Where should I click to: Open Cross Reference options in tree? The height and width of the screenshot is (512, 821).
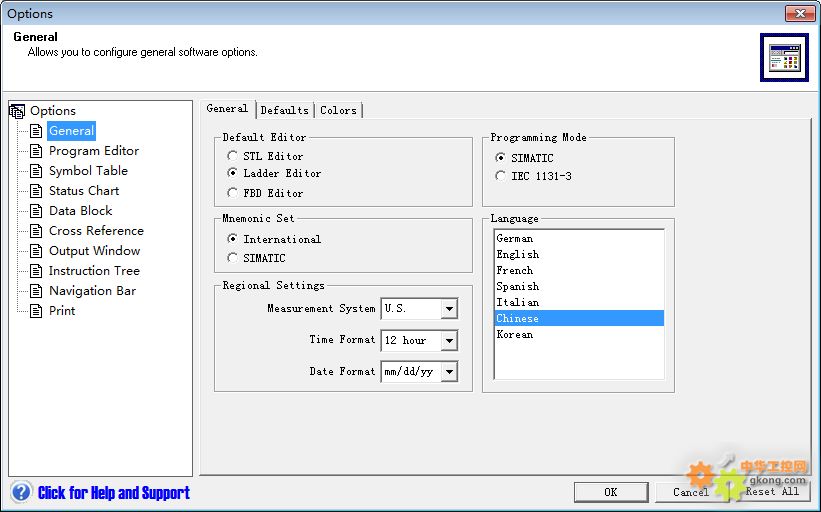point(96,231)
